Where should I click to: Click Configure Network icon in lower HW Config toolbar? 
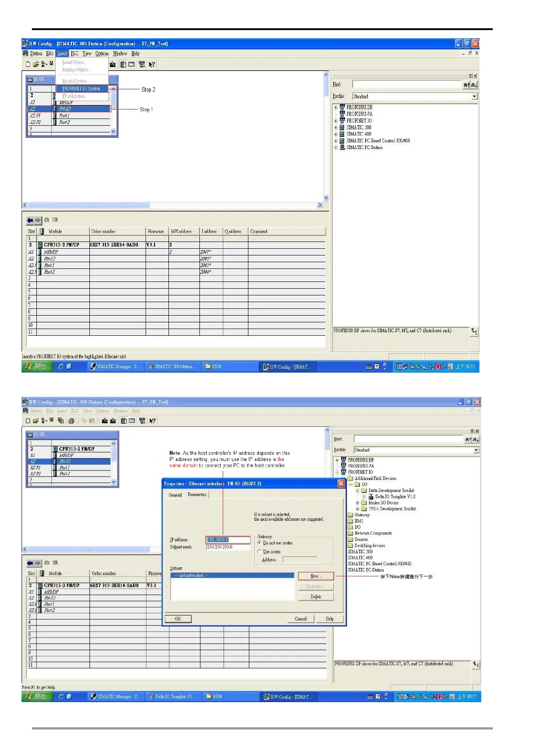[x=142, y=421]
